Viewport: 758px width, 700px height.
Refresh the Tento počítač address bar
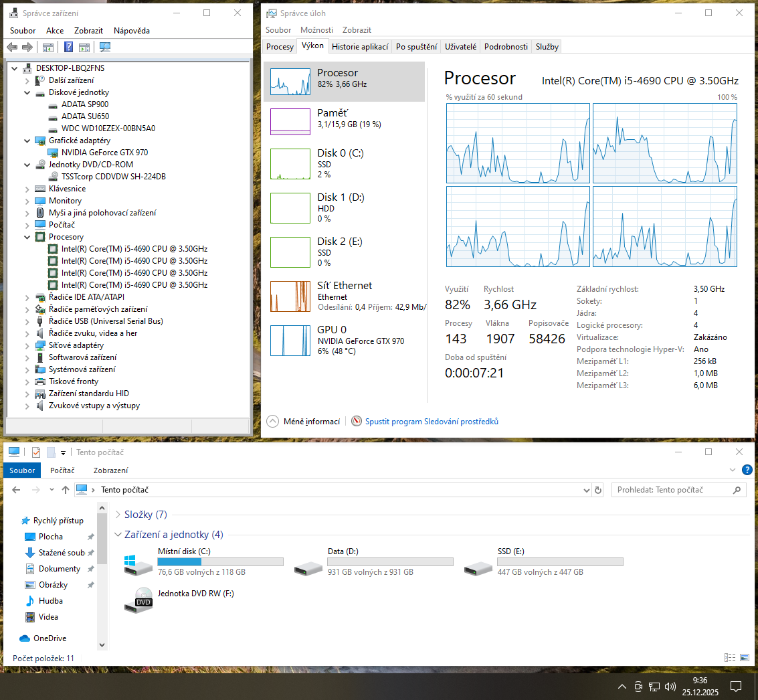click(598, 490)
